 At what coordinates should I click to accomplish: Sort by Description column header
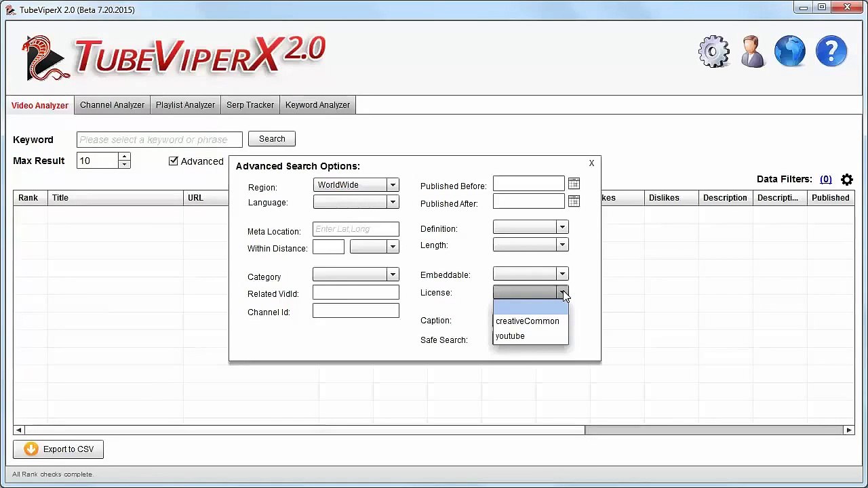[x=725, y=198]
